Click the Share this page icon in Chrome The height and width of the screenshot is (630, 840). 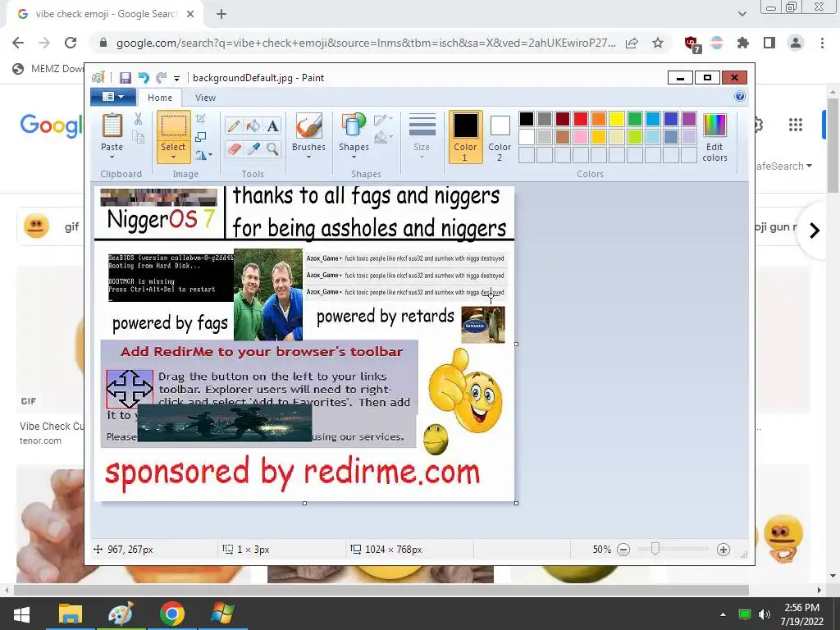coord(632,43)
